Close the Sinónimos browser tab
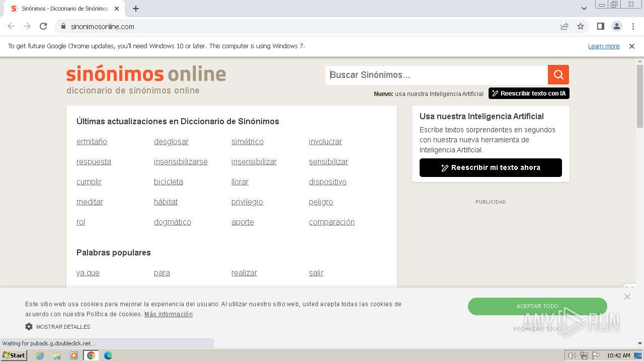This screenshot has width=644, height=362. 117,9
